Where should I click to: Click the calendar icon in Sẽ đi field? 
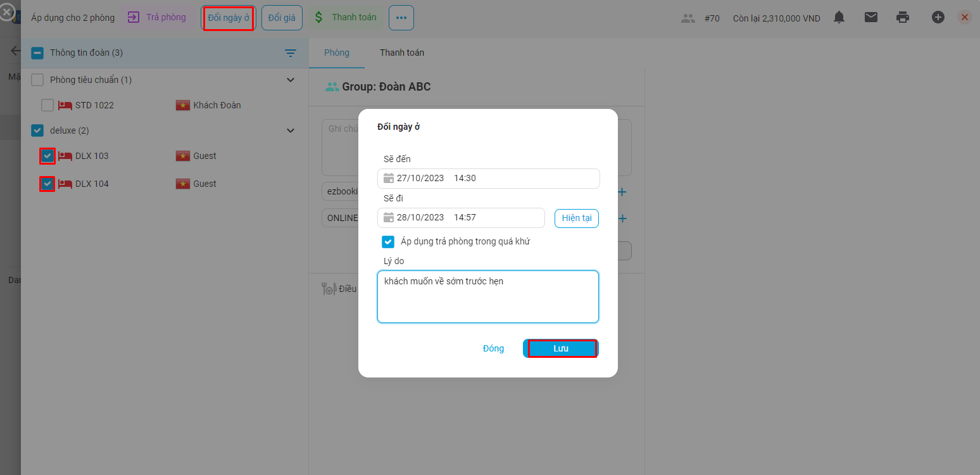[389, 218]
